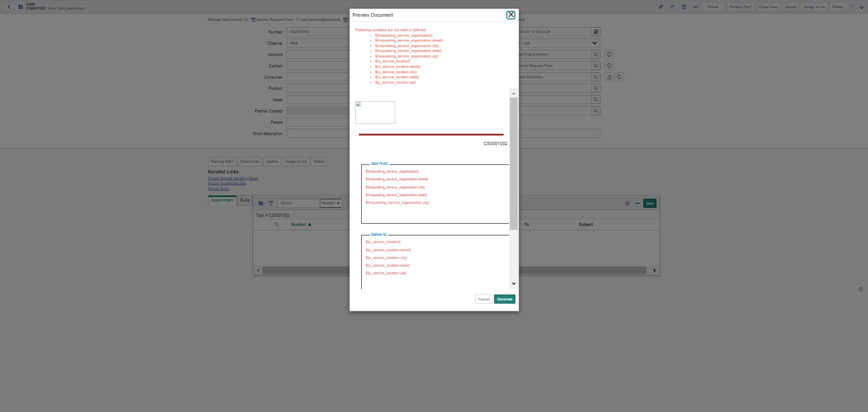Close the Preview Document dialog

coord(511,15)
